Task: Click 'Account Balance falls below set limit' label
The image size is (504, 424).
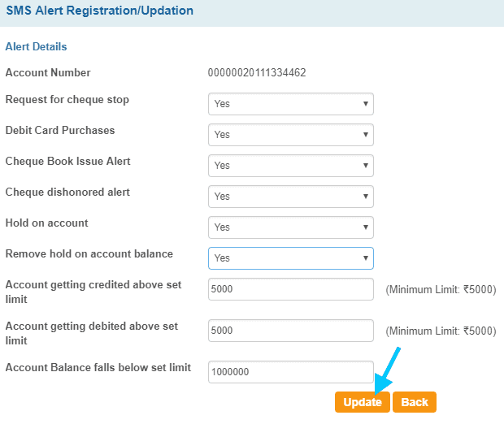Action: coord(98,368)
